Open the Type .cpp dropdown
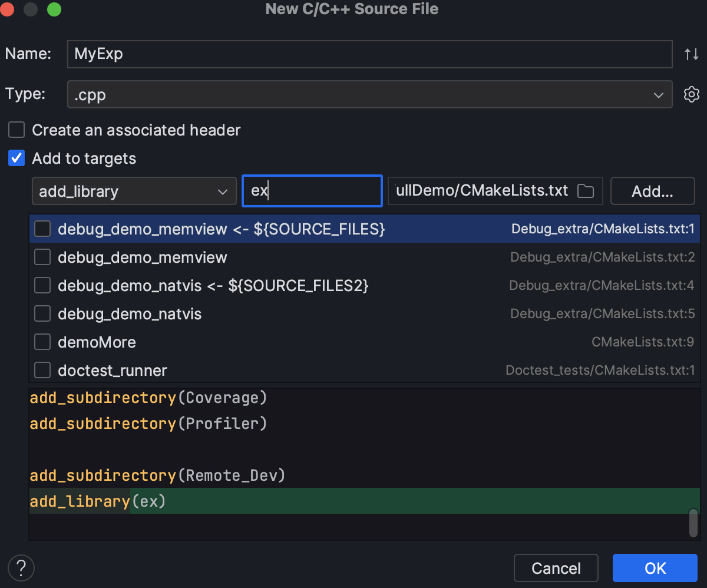The image size is (707, 588). click(x=369, y=94)
